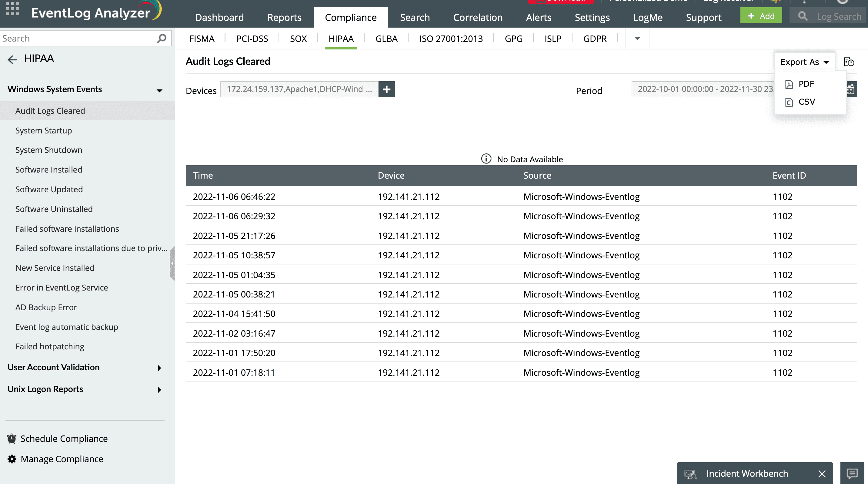Toggle the Export As dropdown
This screenshot has width=868, height=484.
pos(804,62)
